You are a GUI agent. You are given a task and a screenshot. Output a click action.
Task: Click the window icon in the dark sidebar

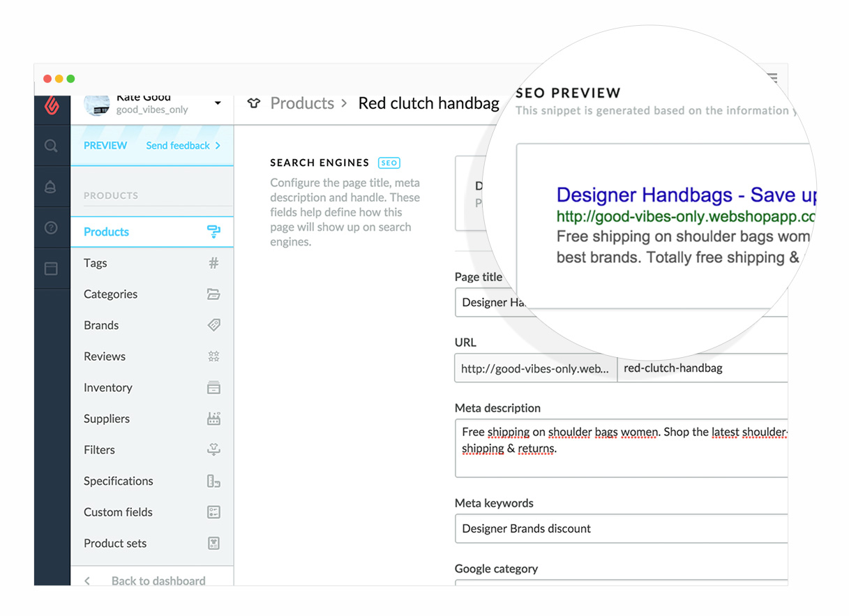click(51, 269)
